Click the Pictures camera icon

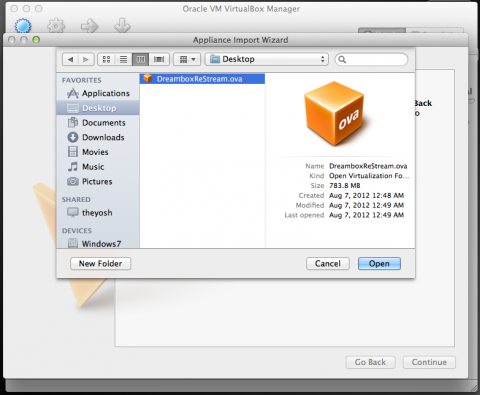pyautogui.click(x=73, y=181)
